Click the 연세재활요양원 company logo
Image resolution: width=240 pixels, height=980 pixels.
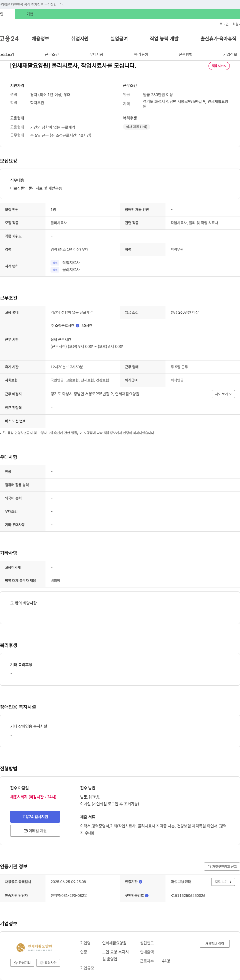tap(34, 947)
